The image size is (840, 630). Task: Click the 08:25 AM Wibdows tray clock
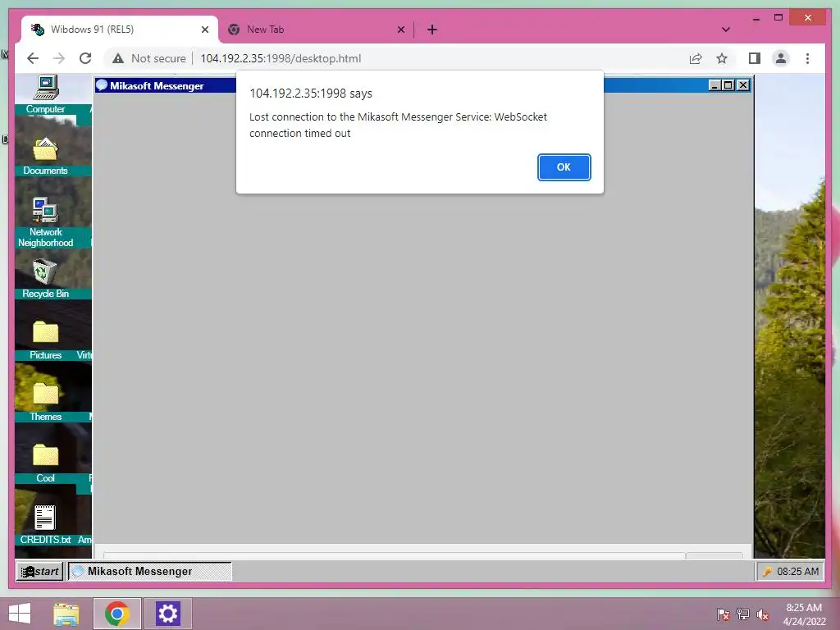[x=797, y=572]
